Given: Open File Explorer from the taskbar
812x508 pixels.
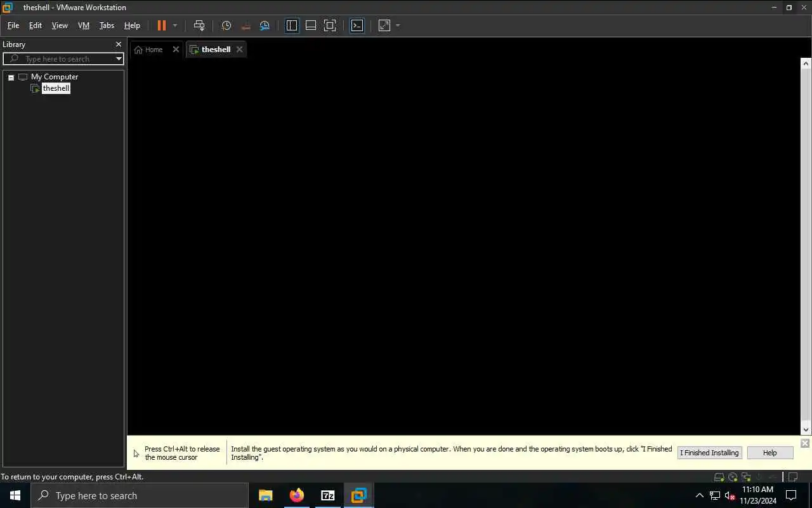Looking at the screenshot, I should pyautogui.click(x=266, y=495).
